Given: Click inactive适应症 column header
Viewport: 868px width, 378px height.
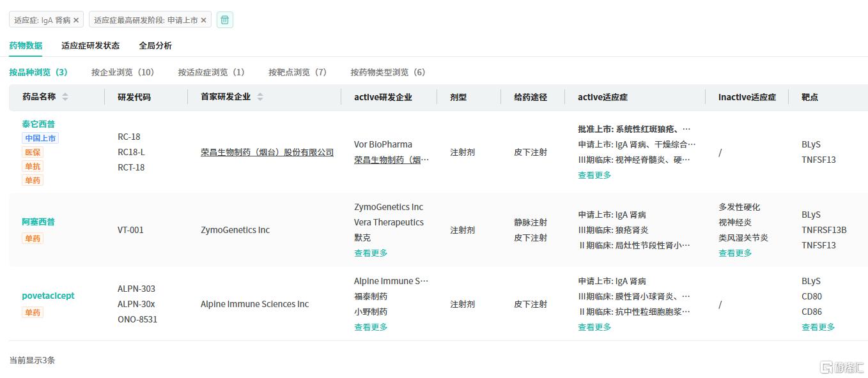Looking at the screenshot, I should (747, 97).
